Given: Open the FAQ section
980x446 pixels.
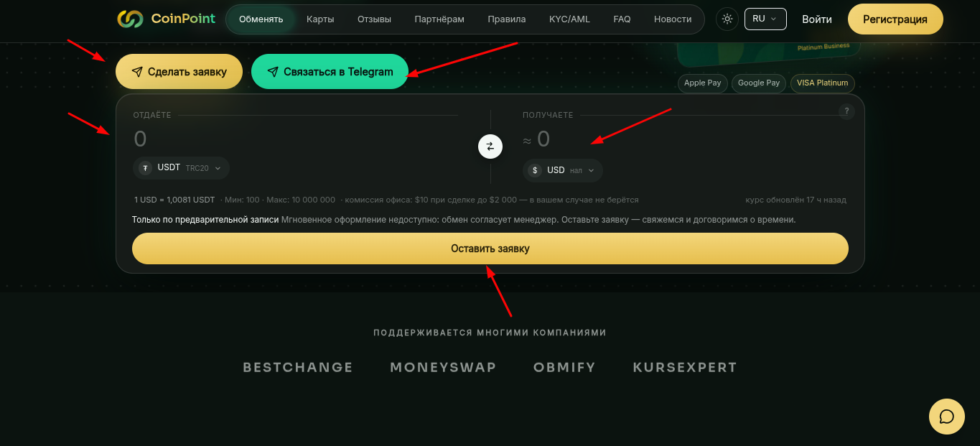Looking at the screenshot, I should (x=622, y=19).
